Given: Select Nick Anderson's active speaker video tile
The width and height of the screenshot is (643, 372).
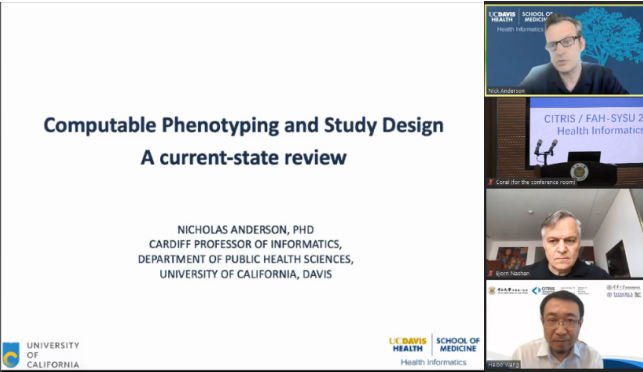Looking at the screenshot, I should [564, 51].
